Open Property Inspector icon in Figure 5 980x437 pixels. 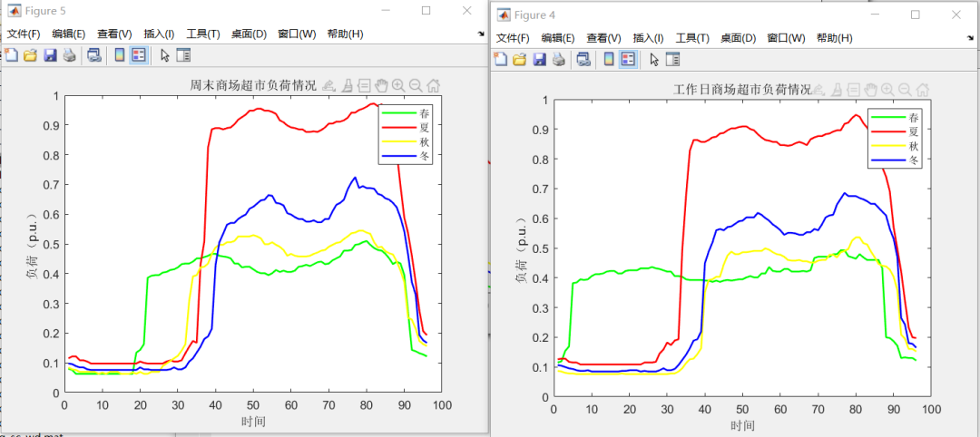183,55
